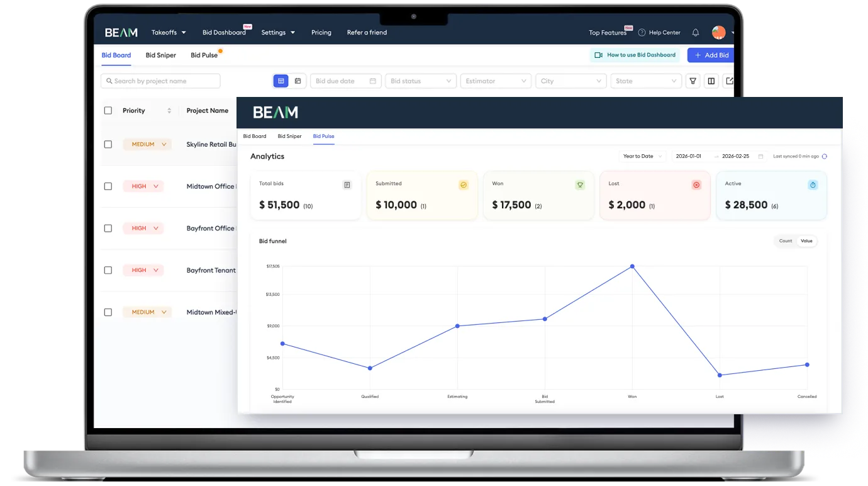Switch the Bid funnel to Count
Viewport: 868px width, 486px height.
click(786, 241)
